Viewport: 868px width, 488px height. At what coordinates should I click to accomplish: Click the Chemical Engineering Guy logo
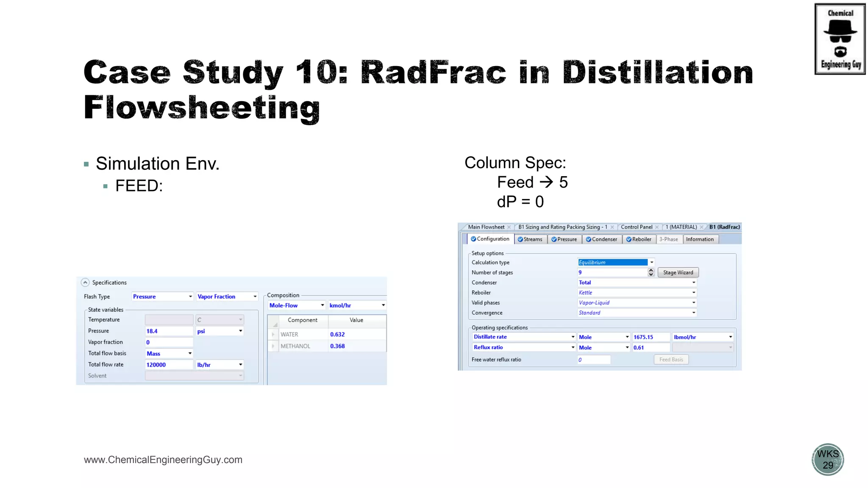point(840,39)
